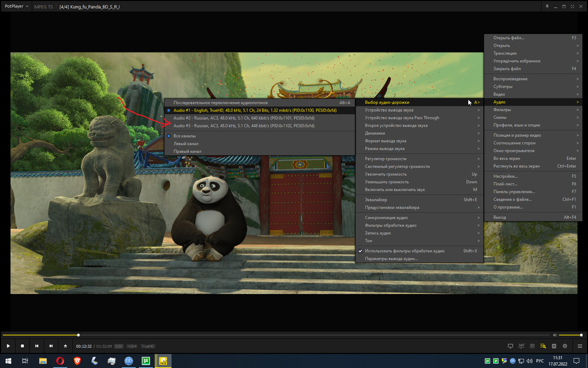The width and height of the screenshot is (588, 368).
Task: Open Opera browser from taskbar
Action: coord(60,361)
